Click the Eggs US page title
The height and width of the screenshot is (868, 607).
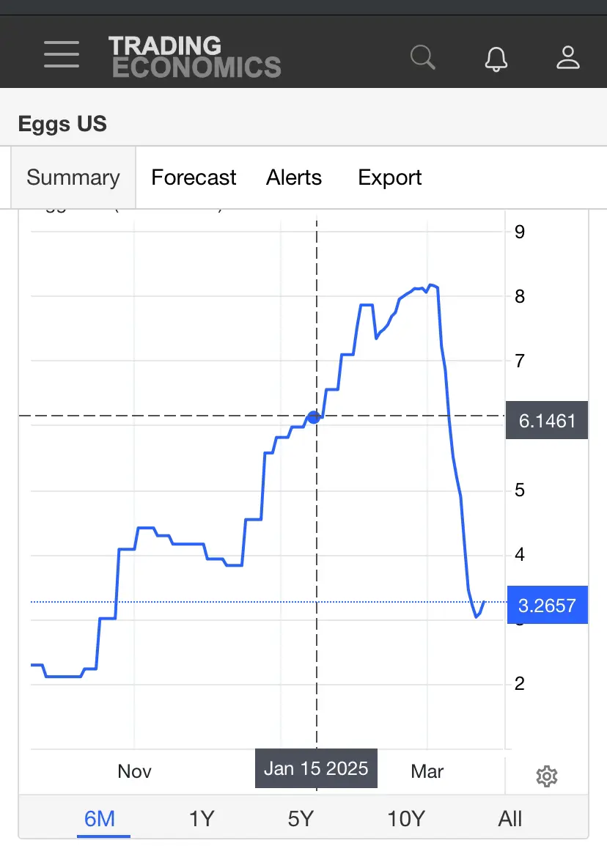pos(62,123)
